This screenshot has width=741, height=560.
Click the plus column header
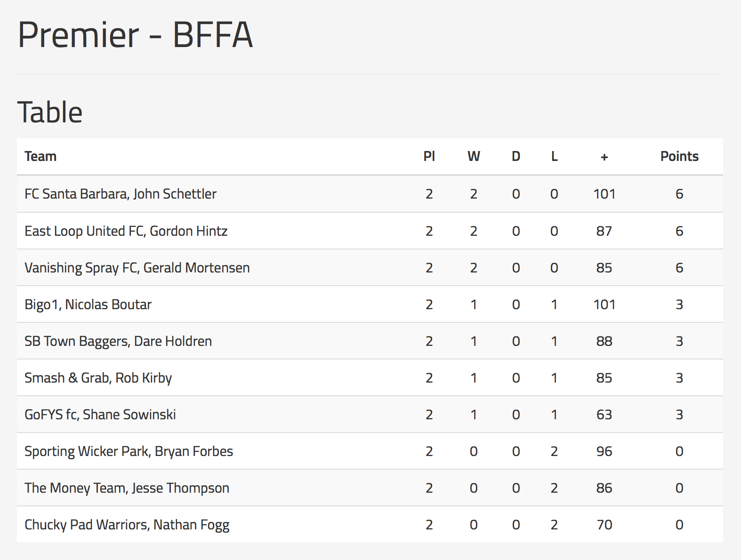tap(604, 157)
